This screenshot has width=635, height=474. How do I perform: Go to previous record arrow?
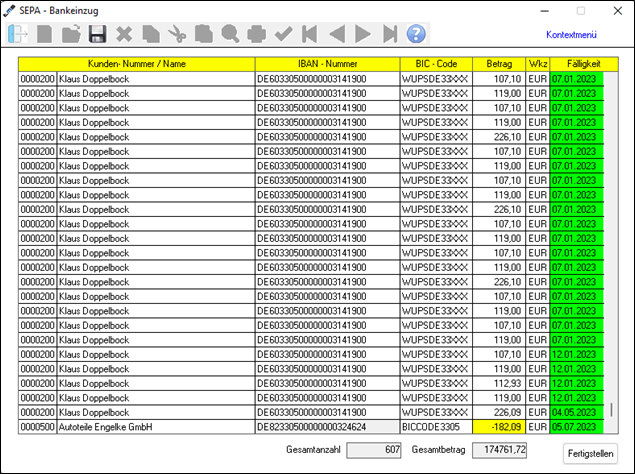pyautogui.click(x=337, y=34)
